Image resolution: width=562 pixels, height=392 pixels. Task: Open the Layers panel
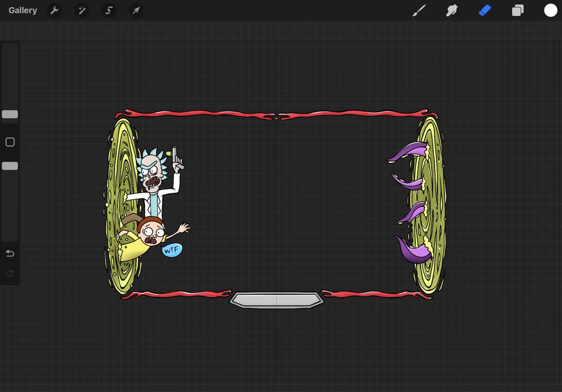pos(518,10)
